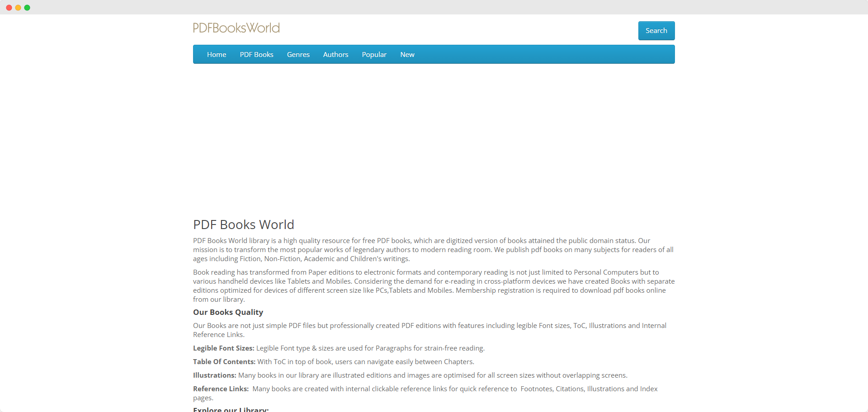
Task: Select New in the navigation bar
Action: point(407,55)
